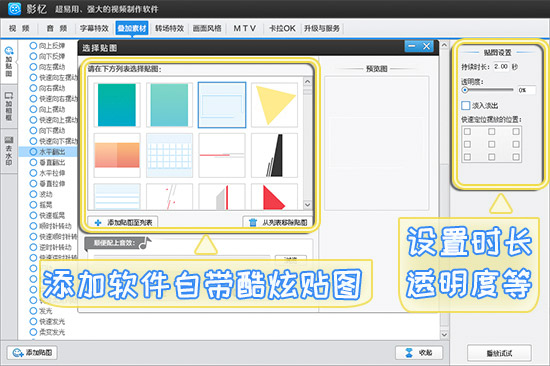The image size is (550, 366).
Task: Choose the solid red triangle sticker thumbnail
Action: [x=274, y=197]
